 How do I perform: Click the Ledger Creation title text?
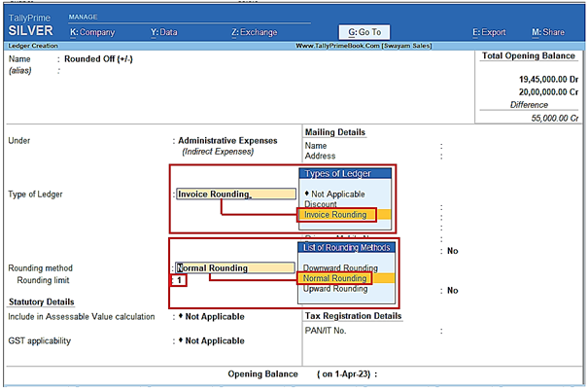(x=33, y=46)
